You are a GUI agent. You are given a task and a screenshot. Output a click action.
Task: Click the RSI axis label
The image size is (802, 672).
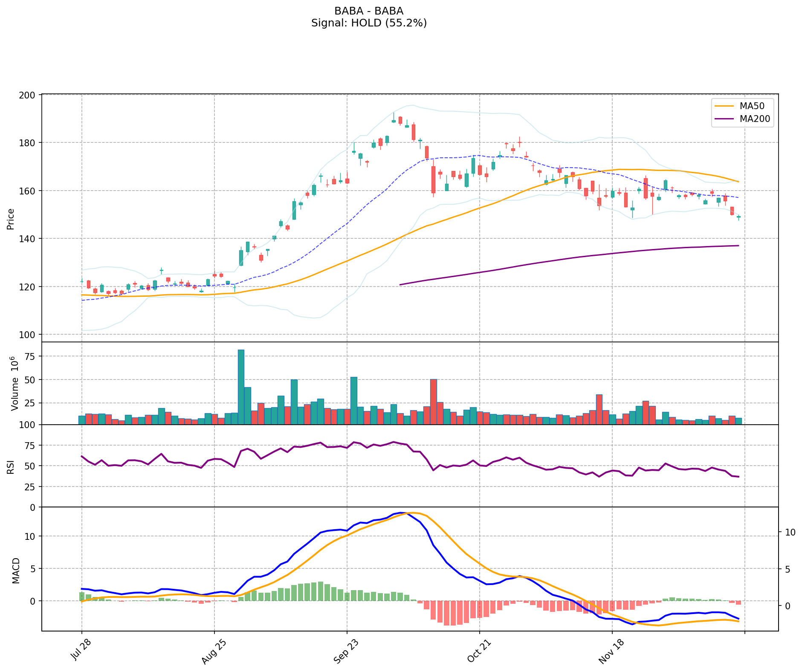pos(11,466)
